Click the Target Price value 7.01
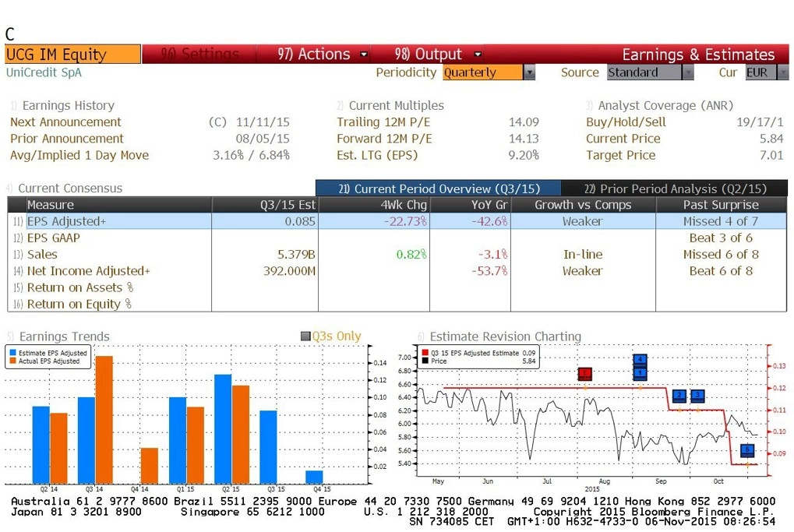The width and height of the screenshot is (794, 532). (x=771, y=155)
